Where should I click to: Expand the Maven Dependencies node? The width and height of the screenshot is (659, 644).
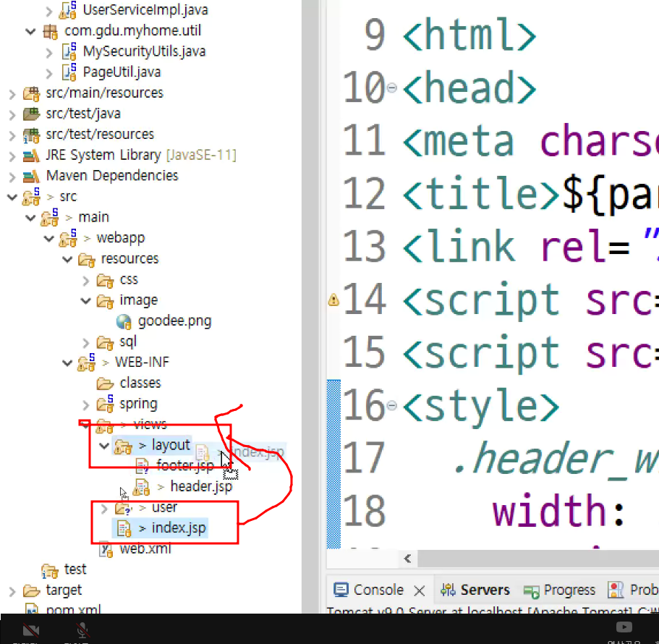pos(12,177)
